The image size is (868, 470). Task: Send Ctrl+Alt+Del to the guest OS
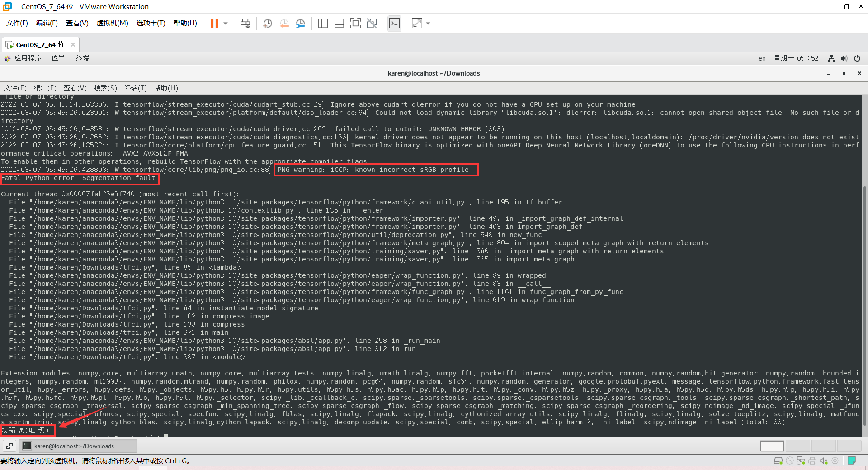tap(245, 23)
